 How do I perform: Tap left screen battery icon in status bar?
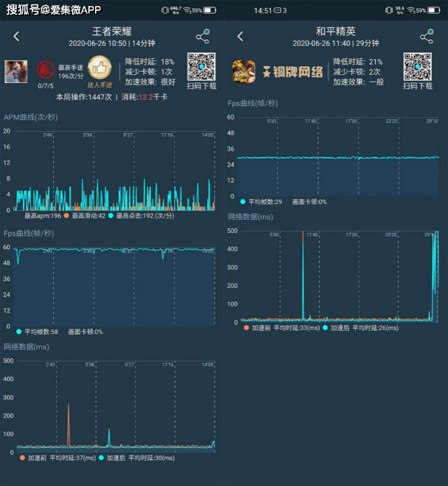point(209,11)
